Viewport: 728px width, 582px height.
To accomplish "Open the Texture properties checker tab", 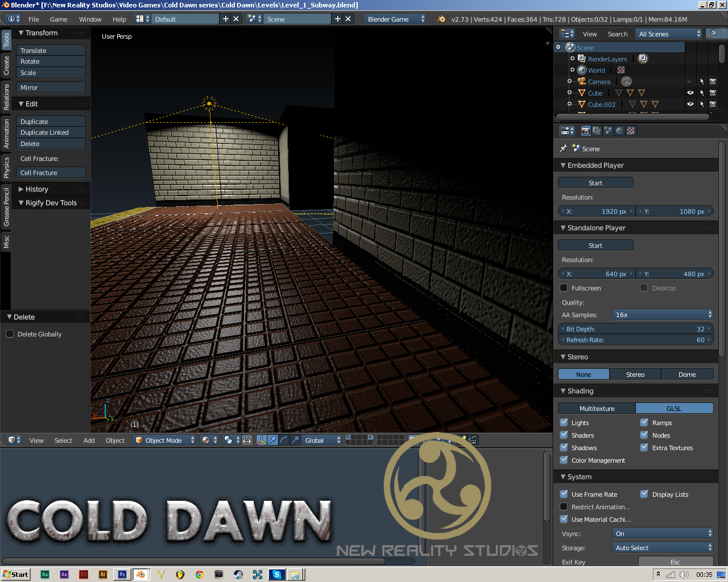I will point(631,131).
